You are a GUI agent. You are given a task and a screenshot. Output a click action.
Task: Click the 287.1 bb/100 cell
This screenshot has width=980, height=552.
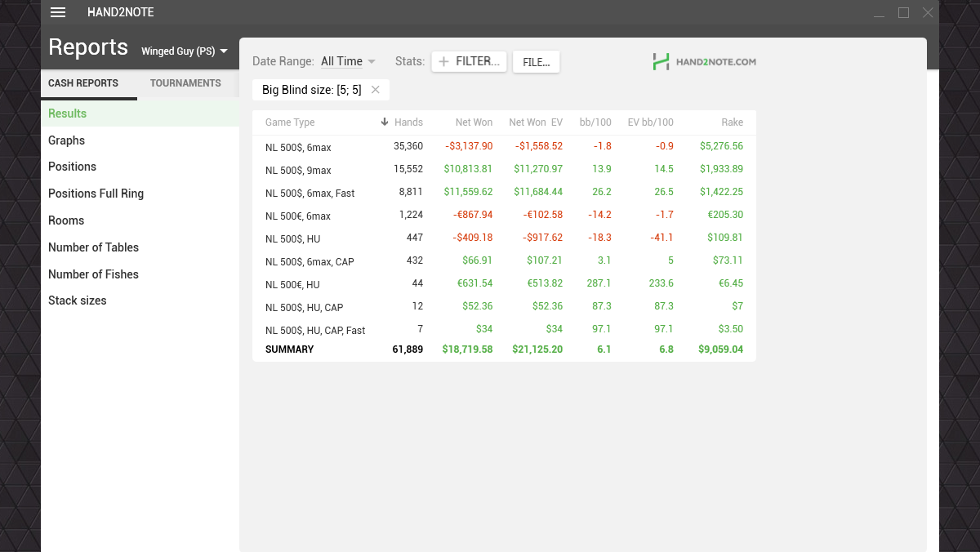599,283
